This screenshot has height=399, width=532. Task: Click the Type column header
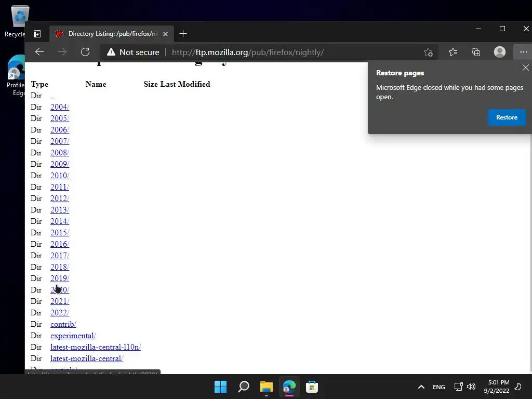click(39, 85)
